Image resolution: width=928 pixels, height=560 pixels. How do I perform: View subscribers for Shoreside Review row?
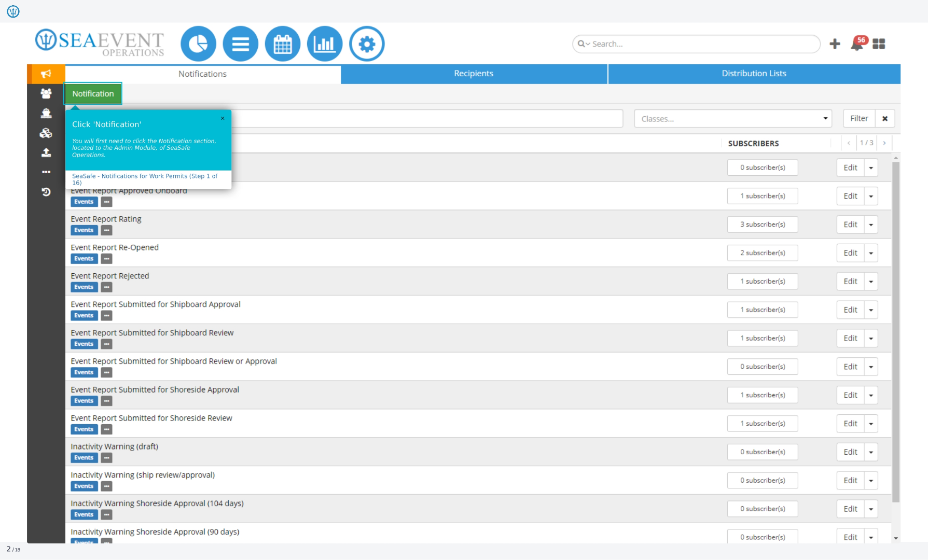point(763,424)
